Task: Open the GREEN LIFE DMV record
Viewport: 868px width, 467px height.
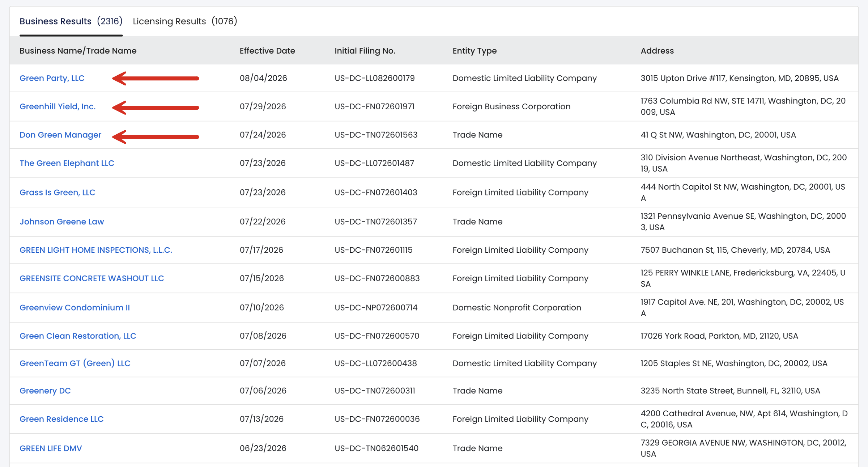Action: (51, 449)
